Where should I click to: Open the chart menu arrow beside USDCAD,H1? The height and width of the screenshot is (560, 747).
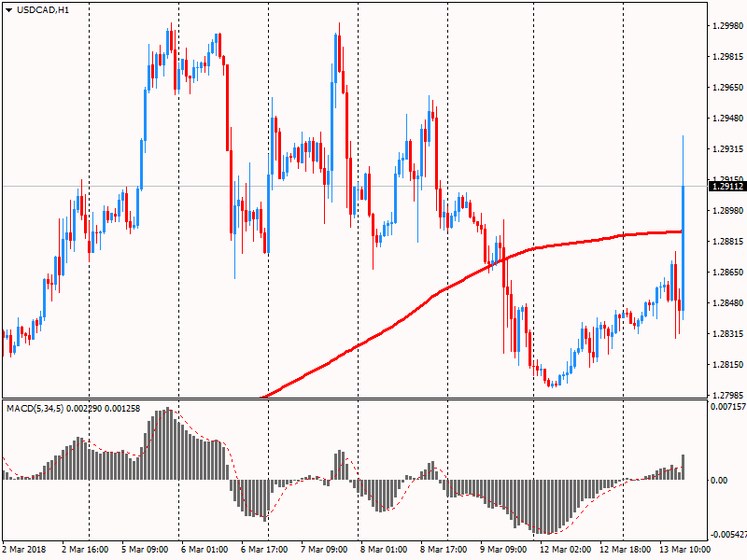[9, 10]
